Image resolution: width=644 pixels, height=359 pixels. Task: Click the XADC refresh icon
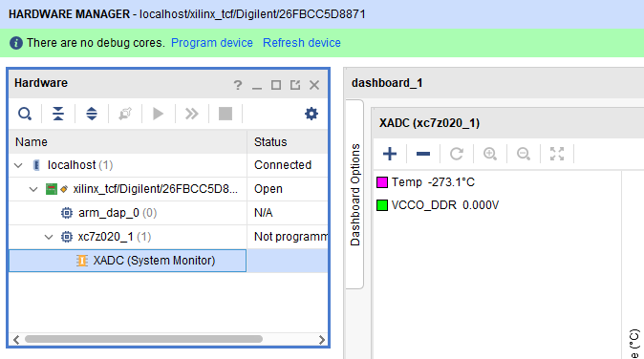[457, 154]
